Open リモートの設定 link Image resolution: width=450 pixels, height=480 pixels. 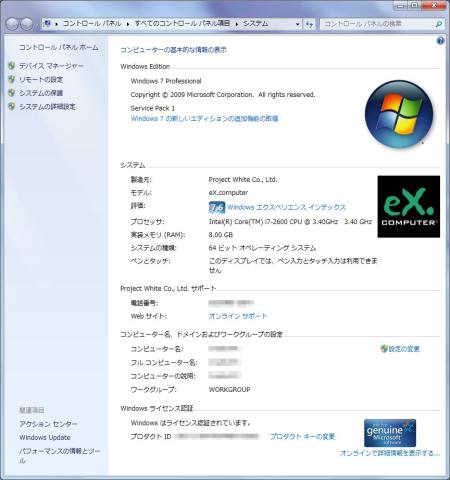tap(41, 80)
